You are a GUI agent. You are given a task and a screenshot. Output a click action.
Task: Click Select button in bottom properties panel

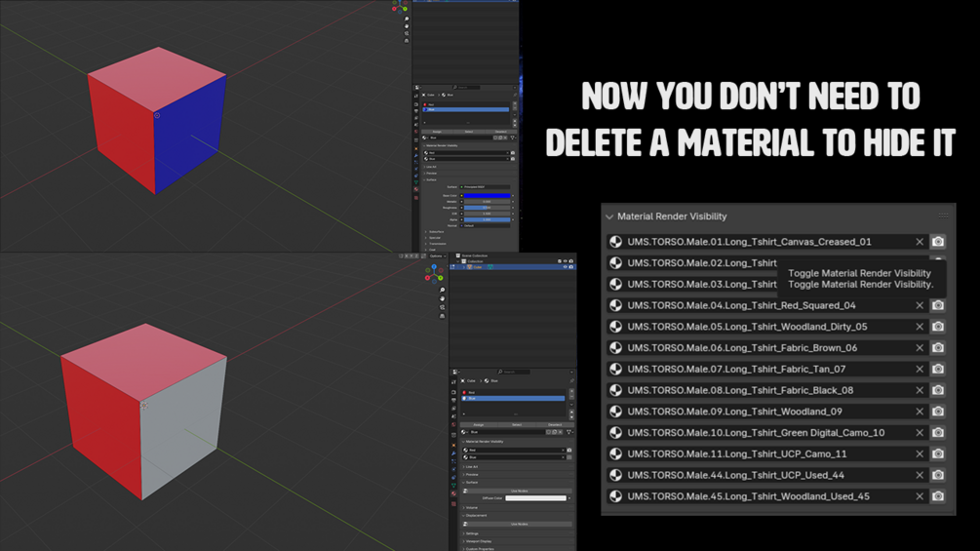point(517,425)
